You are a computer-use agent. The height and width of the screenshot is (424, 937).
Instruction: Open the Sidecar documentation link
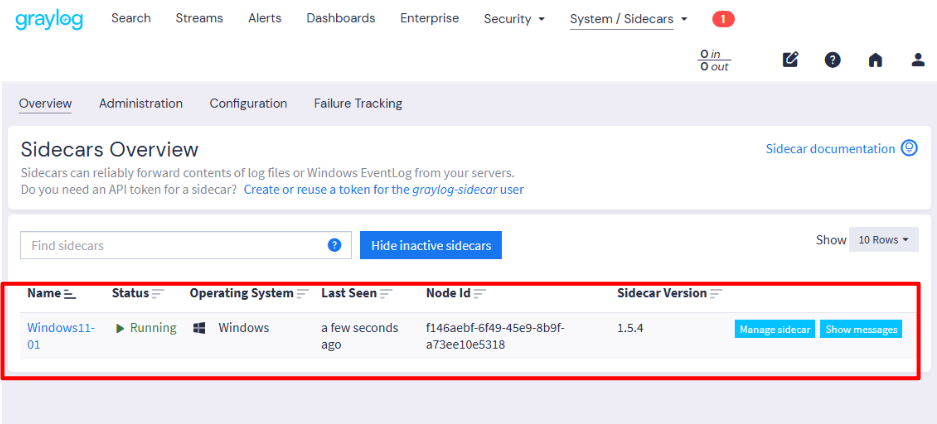click(830, 149)
